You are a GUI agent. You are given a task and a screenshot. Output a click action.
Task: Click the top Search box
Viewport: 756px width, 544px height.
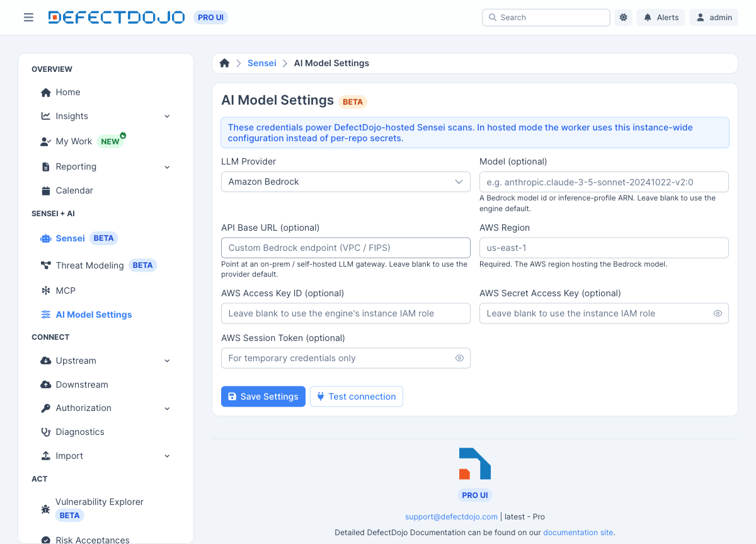tap(546, 18)
